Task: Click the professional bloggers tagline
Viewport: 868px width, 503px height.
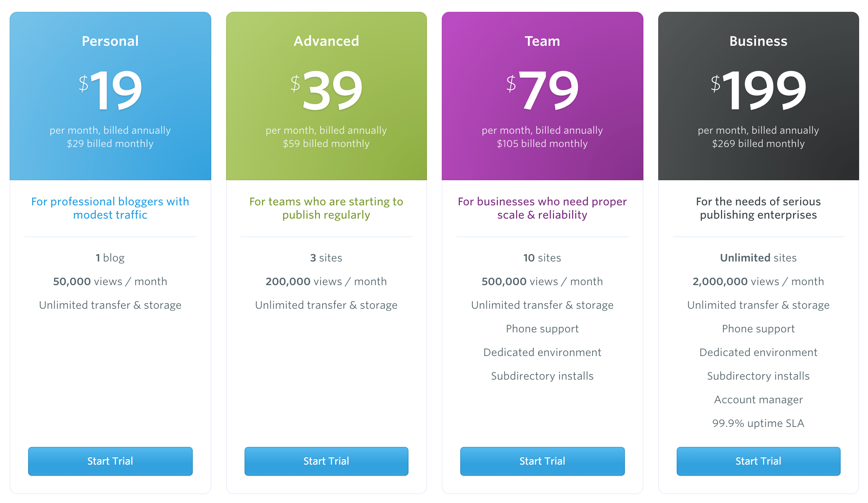Action: [110, 208]
